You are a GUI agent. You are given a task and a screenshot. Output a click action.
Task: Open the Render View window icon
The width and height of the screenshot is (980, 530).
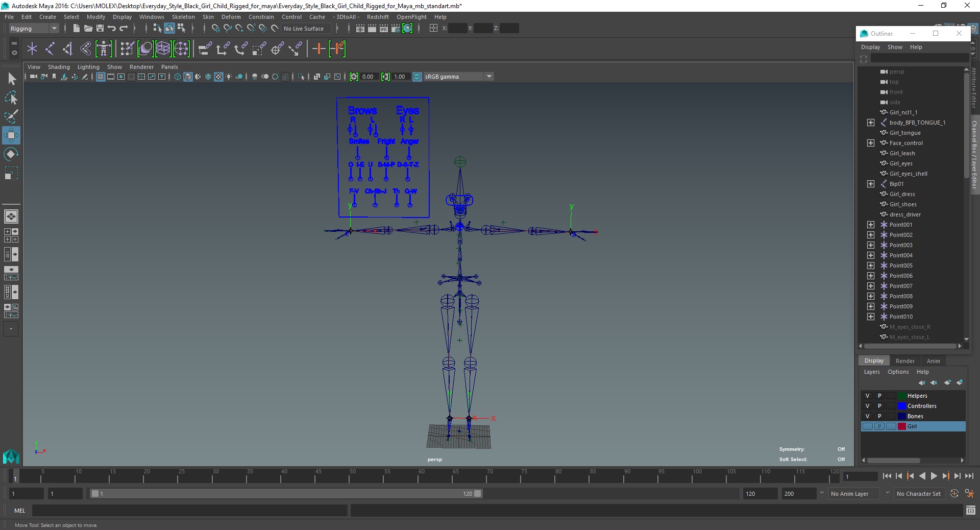tap(360, 29)
